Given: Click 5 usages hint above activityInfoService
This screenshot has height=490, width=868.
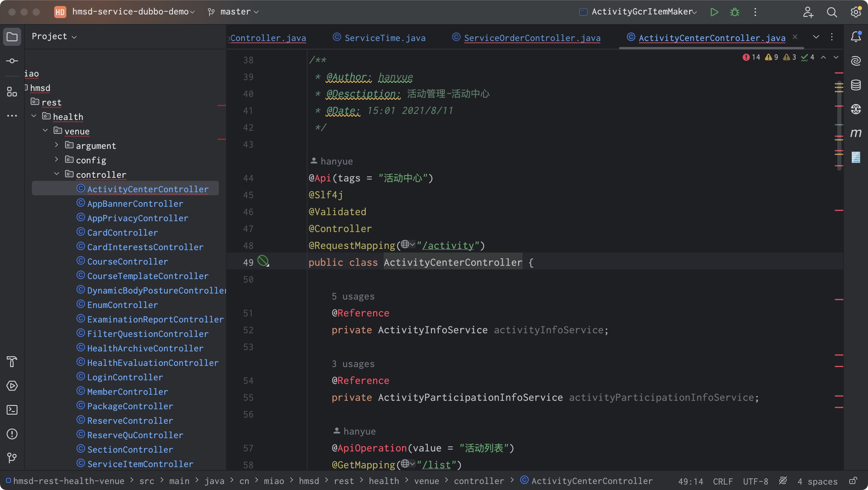Looking at the screenshot, I should tap(353, 296).
